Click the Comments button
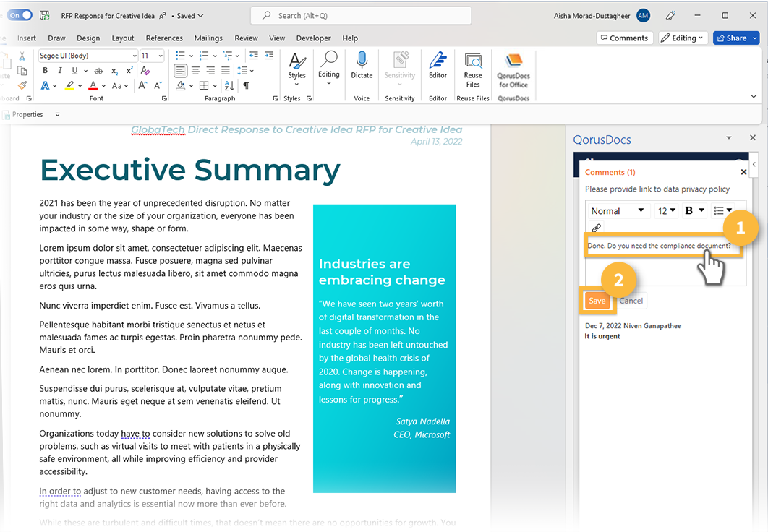The height and width of the screenshot is (532, 768). [625, 38]
